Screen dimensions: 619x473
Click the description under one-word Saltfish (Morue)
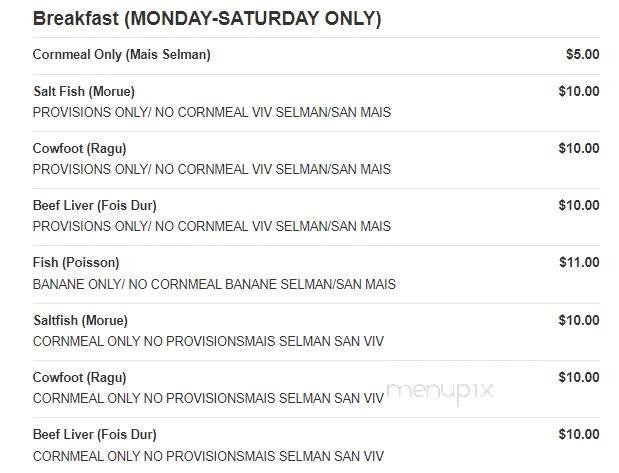(x=208, y=341)
